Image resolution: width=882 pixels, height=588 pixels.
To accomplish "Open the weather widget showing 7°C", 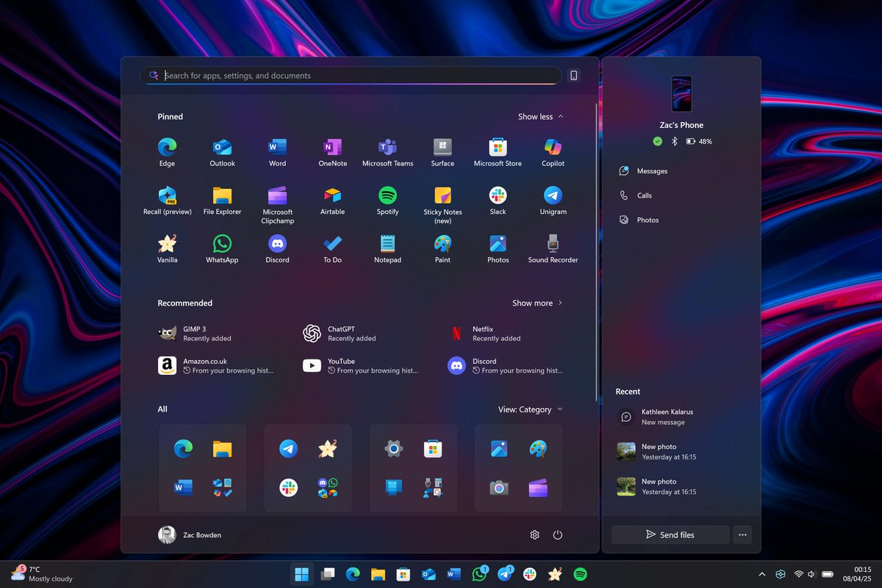I will (41, 574).
